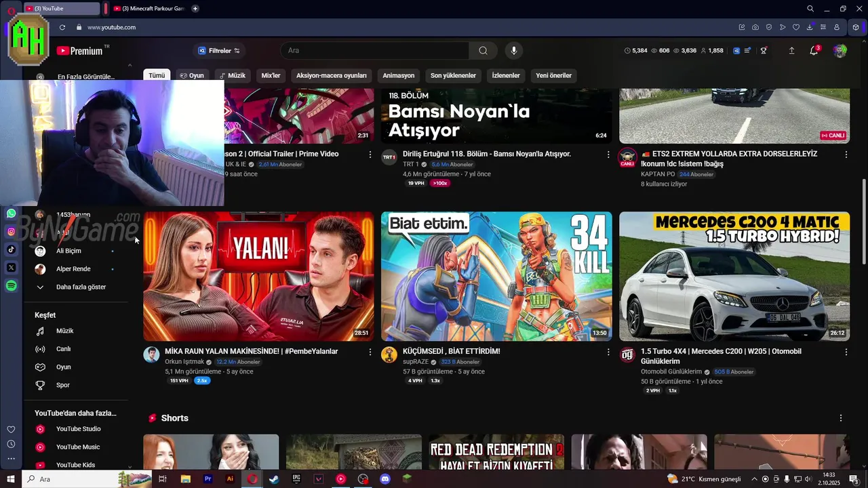Viewport: 868px width, 488px height.
Task: Open the notifications bell
Action: click(x=814, y=51)
